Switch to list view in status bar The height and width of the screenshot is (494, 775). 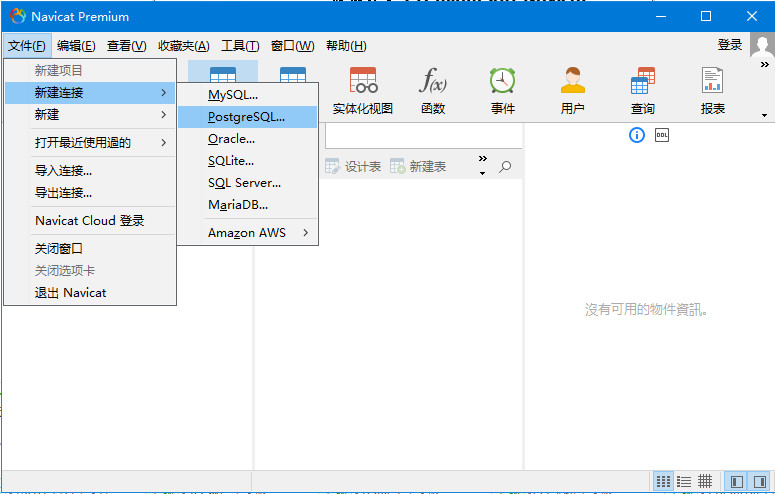(x=684, y=481)
